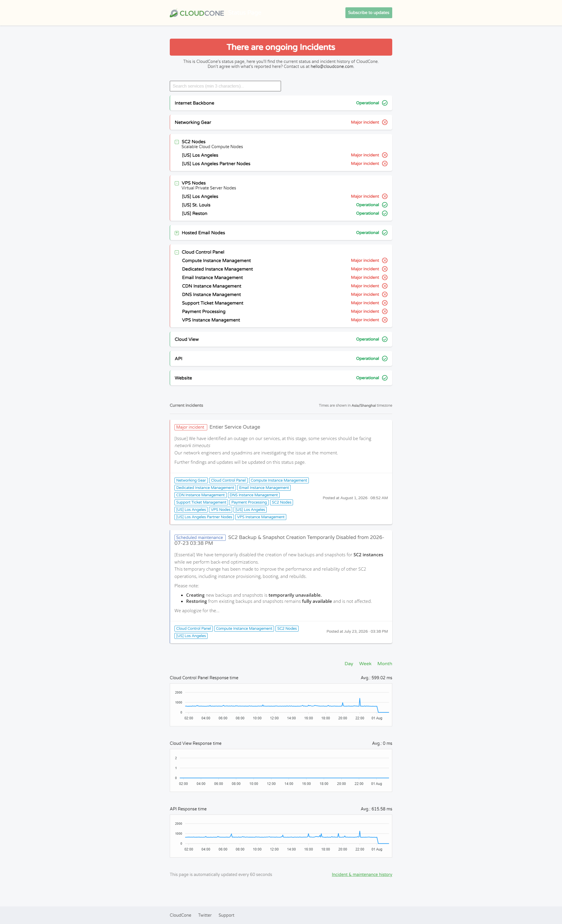Screen dimensions: 562x924
Task: Click Subscribe to updates button
Action: click(369, 13)
